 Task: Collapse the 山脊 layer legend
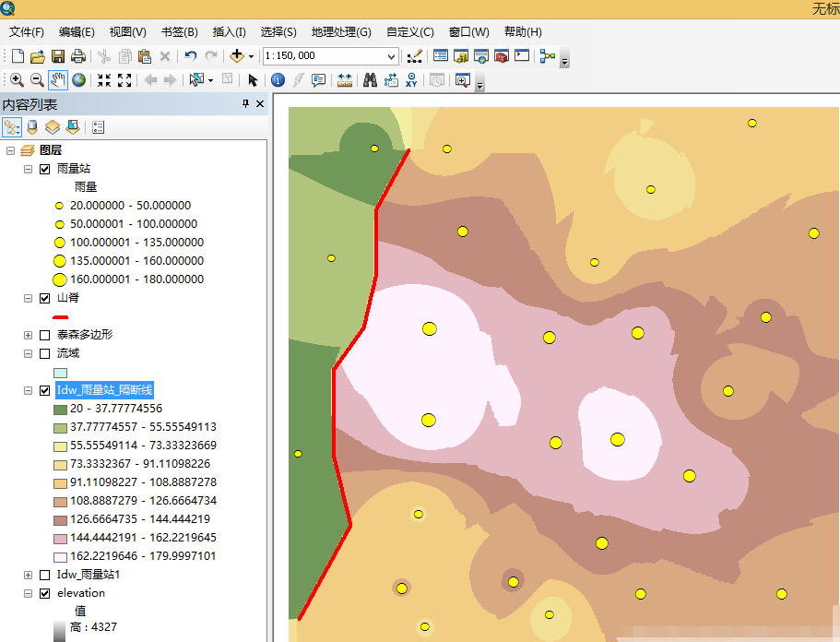click(x=28, y=299)
